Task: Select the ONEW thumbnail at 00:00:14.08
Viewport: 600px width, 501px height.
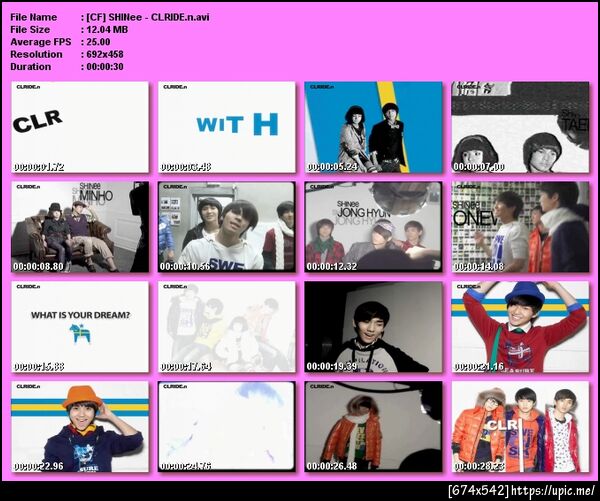Action: [x=520, y=227]
